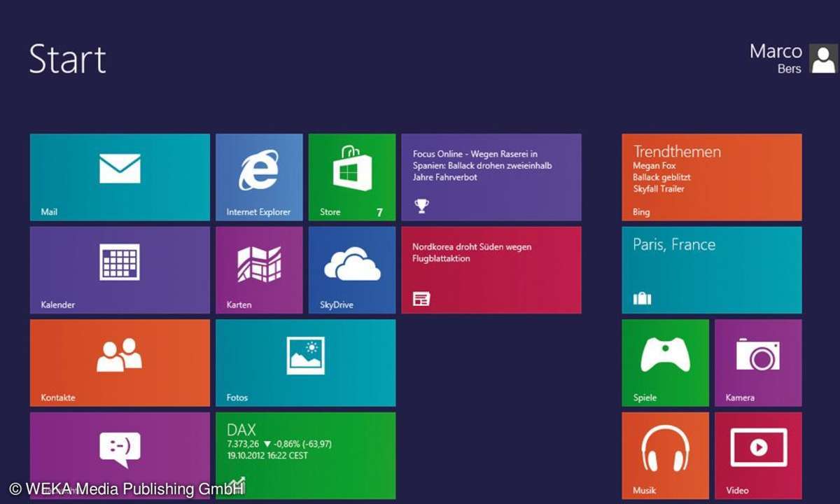Click the Marco user account picture
The height and width of the screenshot is (504, 840).
click(x=823, y=59)
